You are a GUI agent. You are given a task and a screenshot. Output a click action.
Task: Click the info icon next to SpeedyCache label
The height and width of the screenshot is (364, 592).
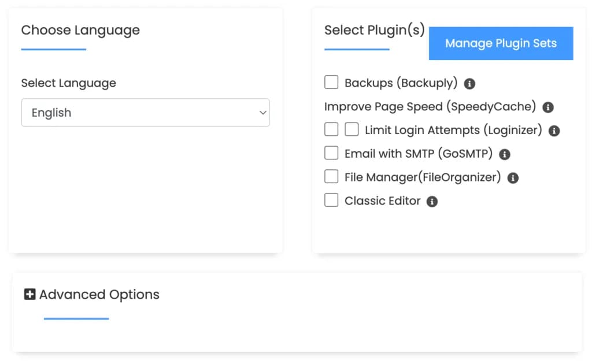click(547, 107)
